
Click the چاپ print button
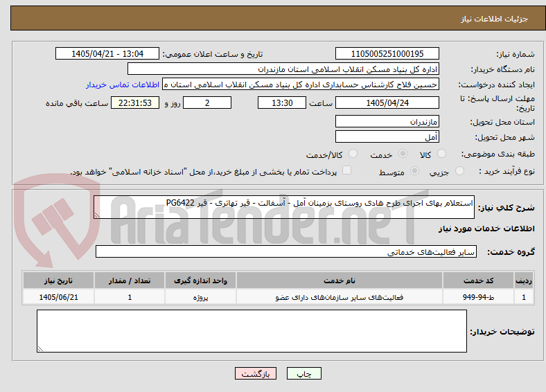304,373
